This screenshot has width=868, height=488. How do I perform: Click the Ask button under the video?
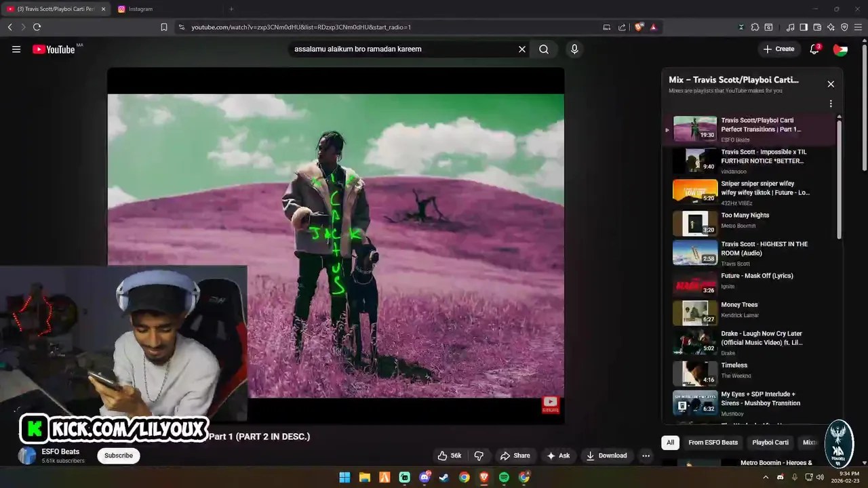pos(558,455)
